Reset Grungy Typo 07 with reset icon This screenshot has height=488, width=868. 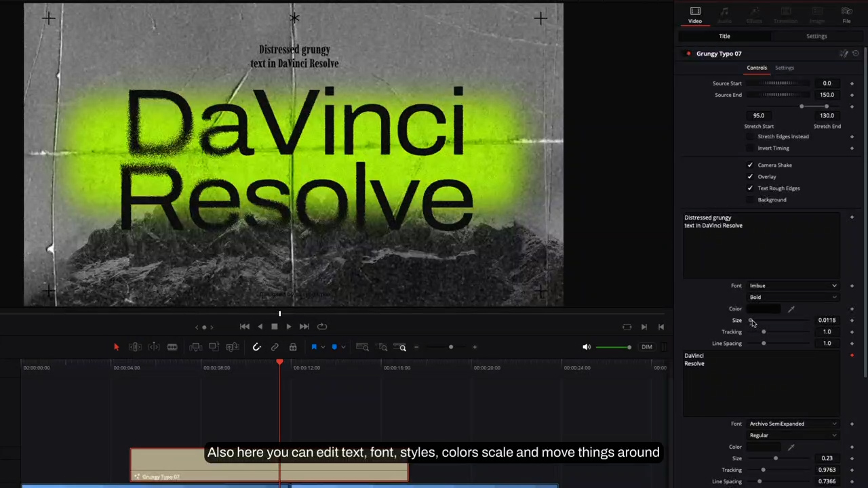tap(856, 54)
